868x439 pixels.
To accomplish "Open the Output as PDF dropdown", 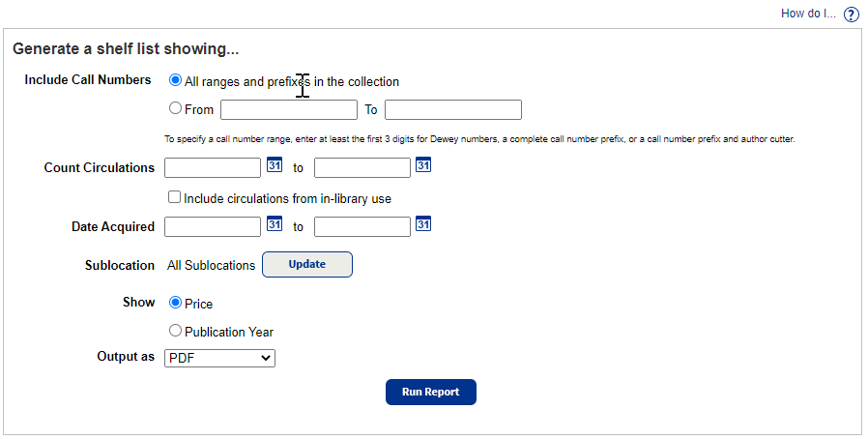I will tap(219, 358).
